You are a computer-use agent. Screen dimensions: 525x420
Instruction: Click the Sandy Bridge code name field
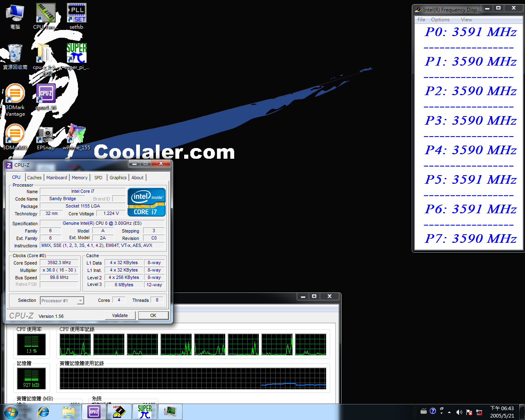[62, 199]
